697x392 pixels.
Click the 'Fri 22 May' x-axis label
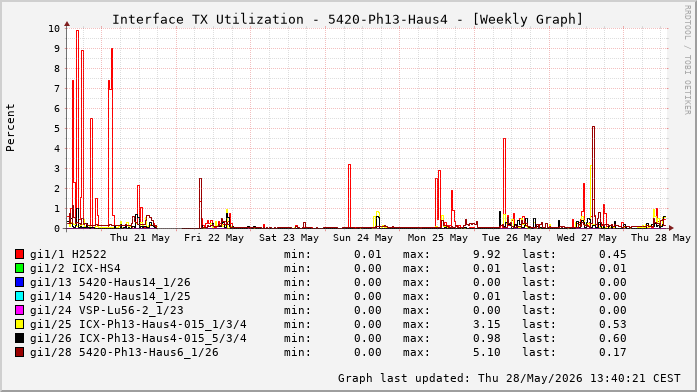[x=214, y=238]
